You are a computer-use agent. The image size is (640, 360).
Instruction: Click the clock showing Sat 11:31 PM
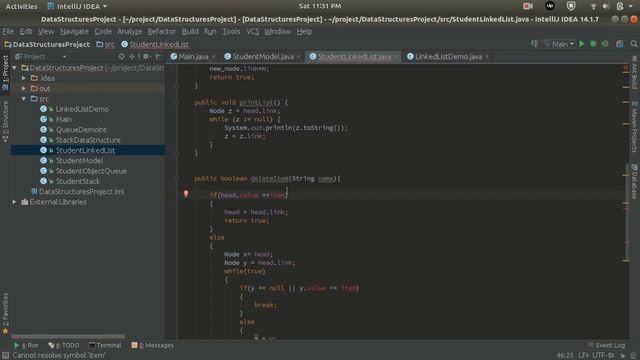click(x=320, y=6)
